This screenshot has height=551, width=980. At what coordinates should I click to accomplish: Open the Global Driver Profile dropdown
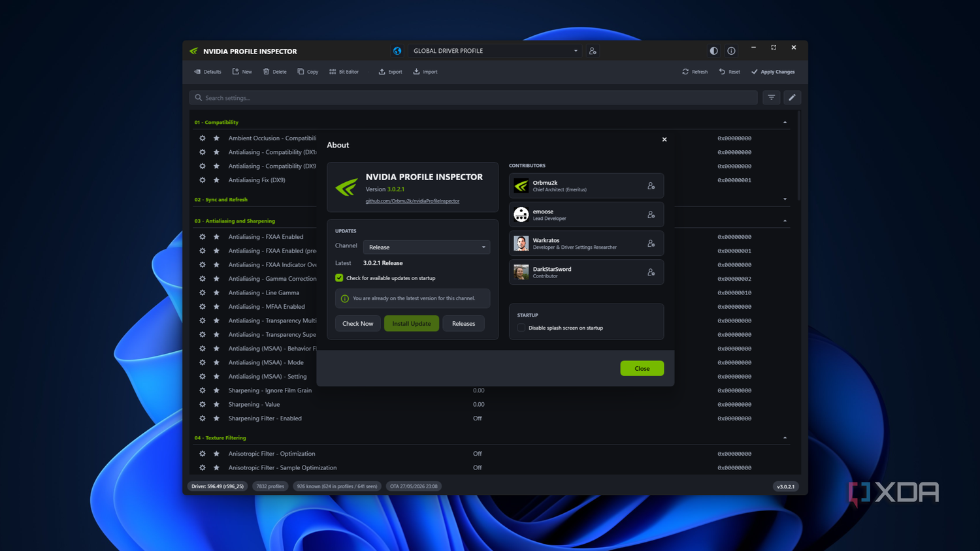pyautogui.click(x=495, y=51)
